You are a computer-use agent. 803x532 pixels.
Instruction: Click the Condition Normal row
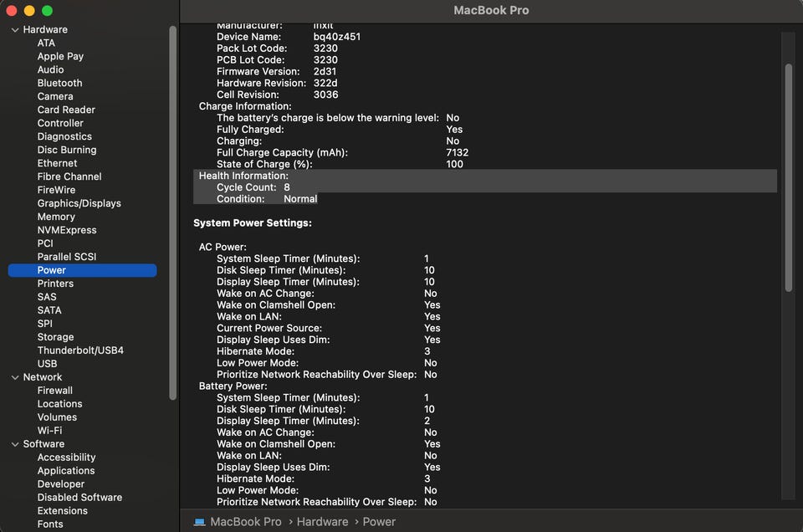pos(256,199)
